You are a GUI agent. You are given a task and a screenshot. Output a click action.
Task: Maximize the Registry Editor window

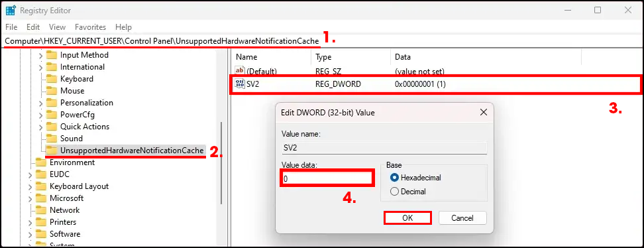598,11
